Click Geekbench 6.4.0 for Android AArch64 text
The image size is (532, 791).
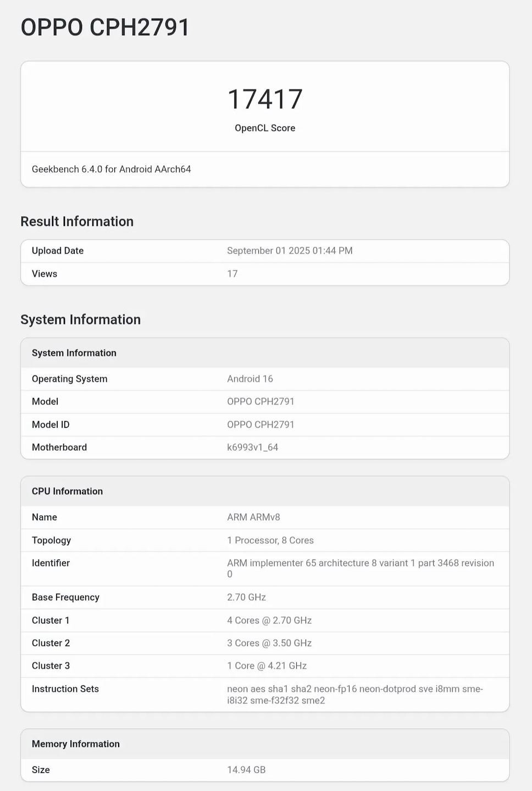pyautogui.click(x=112, y=169)
